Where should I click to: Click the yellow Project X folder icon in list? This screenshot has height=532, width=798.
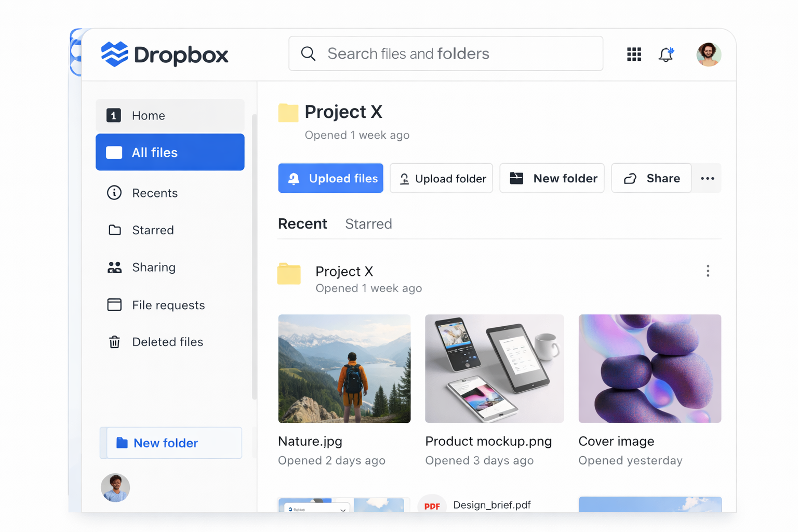(x=289, y=274)
